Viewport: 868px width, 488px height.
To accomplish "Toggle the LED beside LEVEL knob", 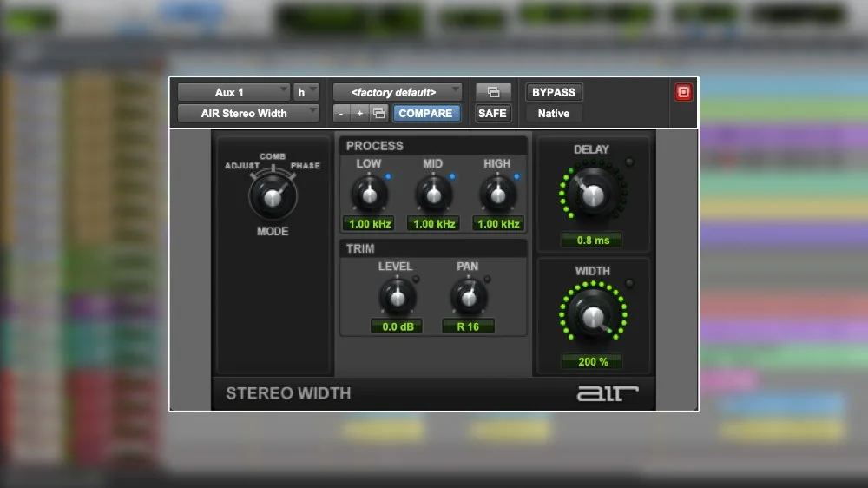I will tap(416, 280).
